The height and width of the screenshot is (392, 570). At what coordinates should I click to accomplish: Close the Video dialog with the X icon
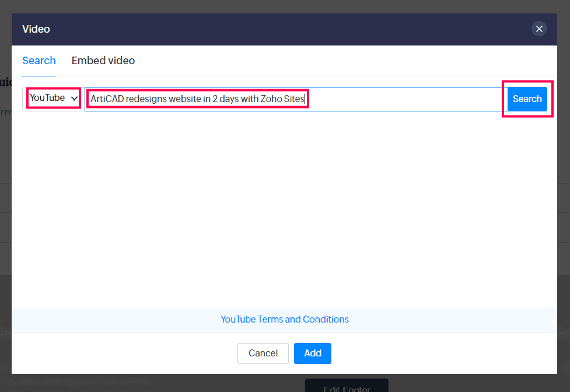(x=539, y=29)
